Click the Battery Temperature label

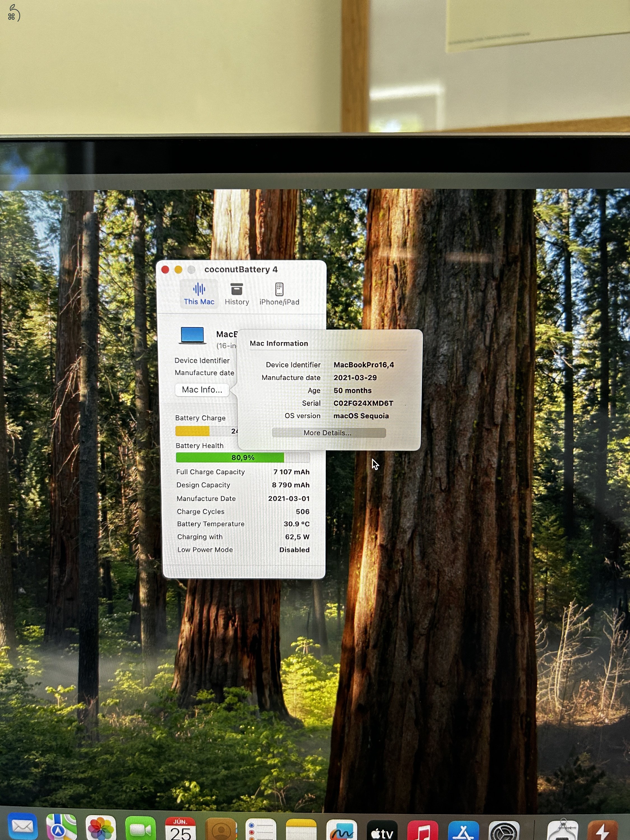coord(211,524)
